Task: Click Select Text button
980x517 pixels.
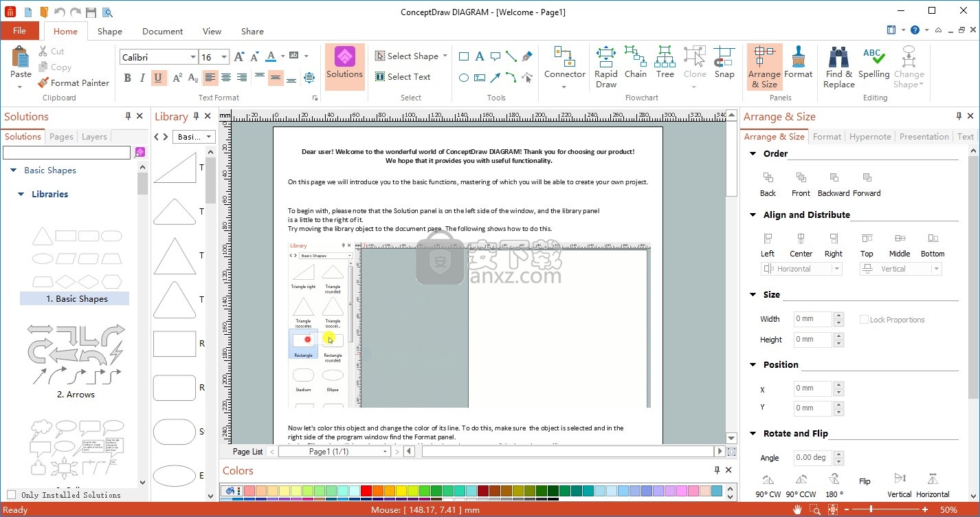Action: click(403, 76)
